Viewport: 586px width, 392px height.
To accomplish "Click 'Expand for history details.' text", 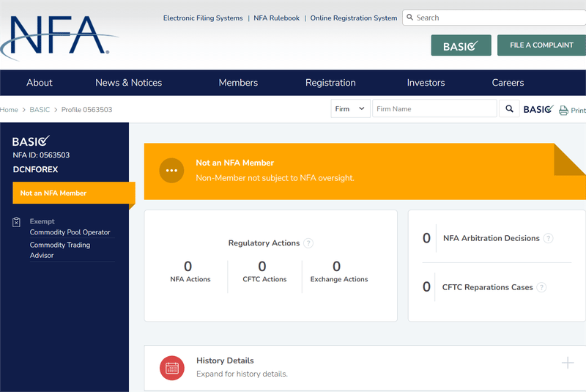I will pos(242,374).
